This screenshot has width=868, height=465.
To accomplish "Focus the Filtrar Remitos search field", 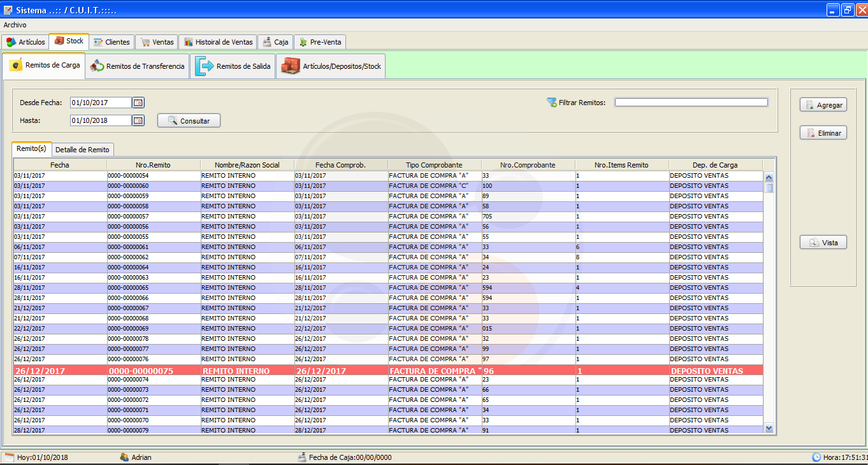I will (x=691, y=102).
